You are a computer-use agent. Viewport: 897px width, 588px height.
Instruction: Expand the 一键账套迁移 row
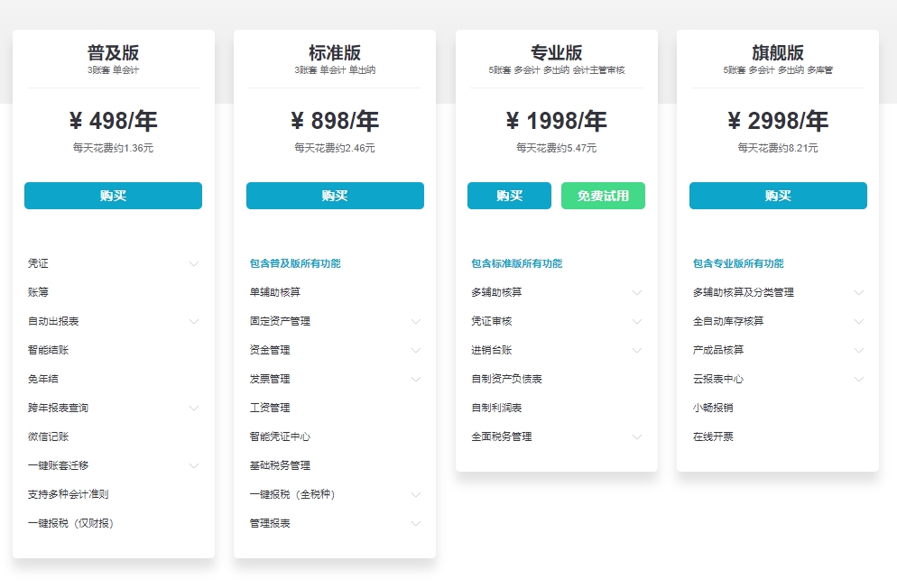[194, 465]
